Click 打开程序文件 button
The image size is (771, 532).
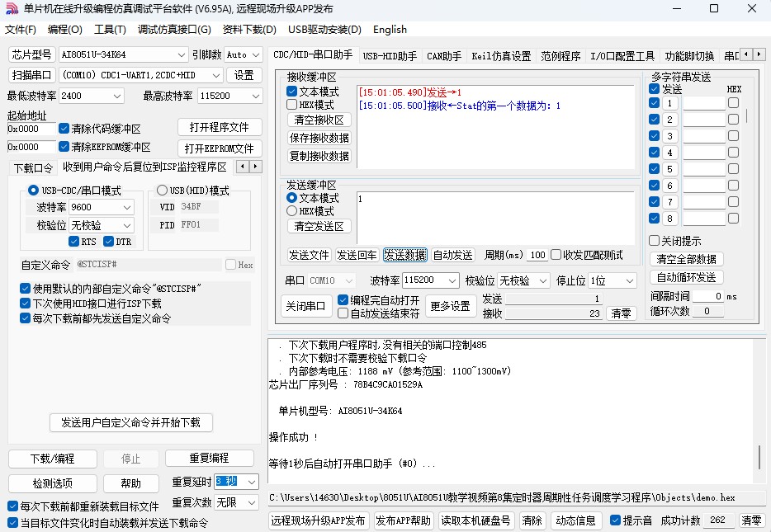point(220,127)
